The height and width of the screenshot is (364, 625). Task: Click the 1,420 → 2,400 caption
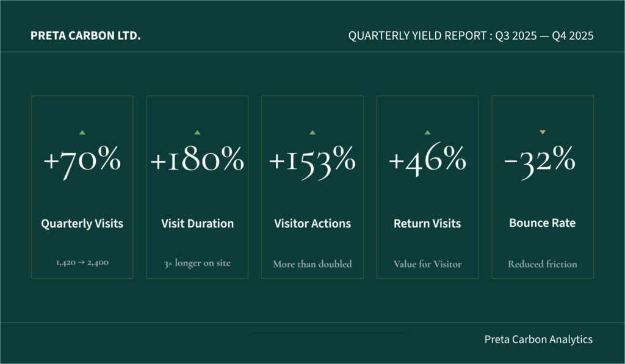pyautogui.click(x=82, y=264)
